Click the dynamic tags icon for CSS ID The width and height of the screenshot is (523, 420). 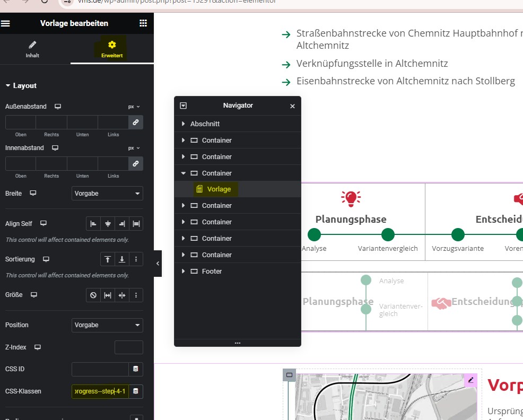[x=136, y=369]
